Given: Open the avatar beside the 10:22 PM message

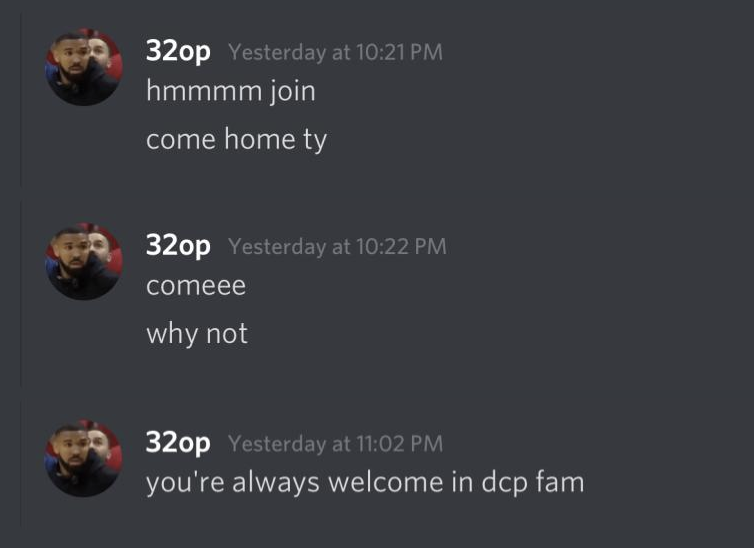Looking at the screenshot, I should pyautogui.click(x=84, y=262).
